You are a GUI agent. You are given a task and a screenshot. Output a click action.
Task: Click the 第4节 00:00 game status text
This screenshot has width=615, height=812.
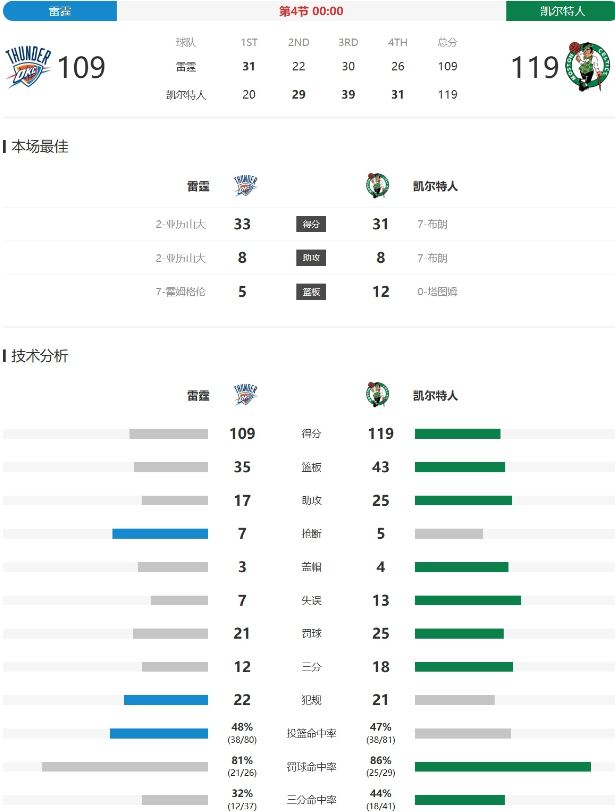tap(311, 11)
